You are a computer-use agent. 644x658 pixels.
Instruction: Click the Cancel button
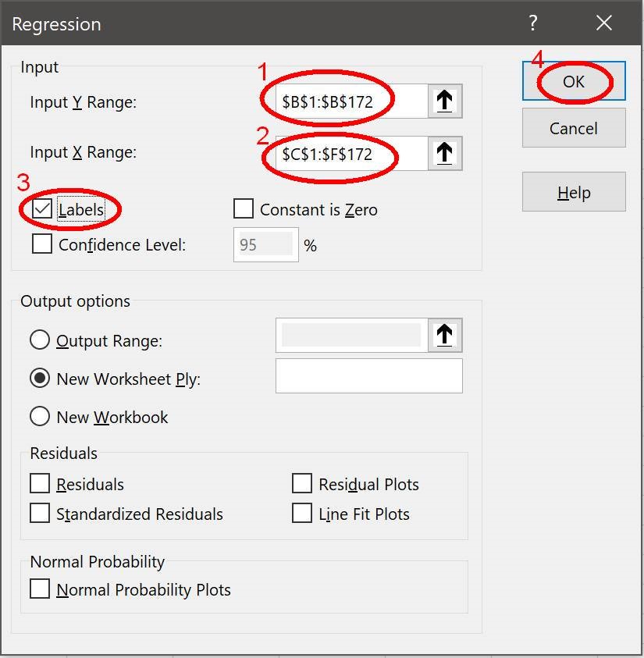[x=574, y=128]
